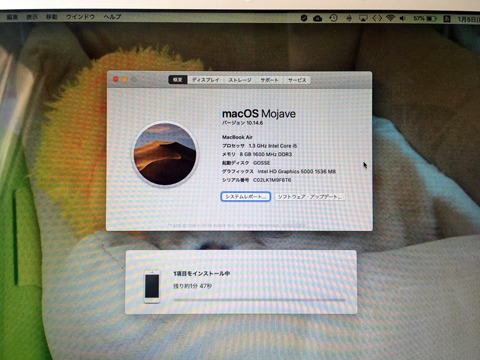
Task: Click the cloud upload status icon
Action: 318,18
